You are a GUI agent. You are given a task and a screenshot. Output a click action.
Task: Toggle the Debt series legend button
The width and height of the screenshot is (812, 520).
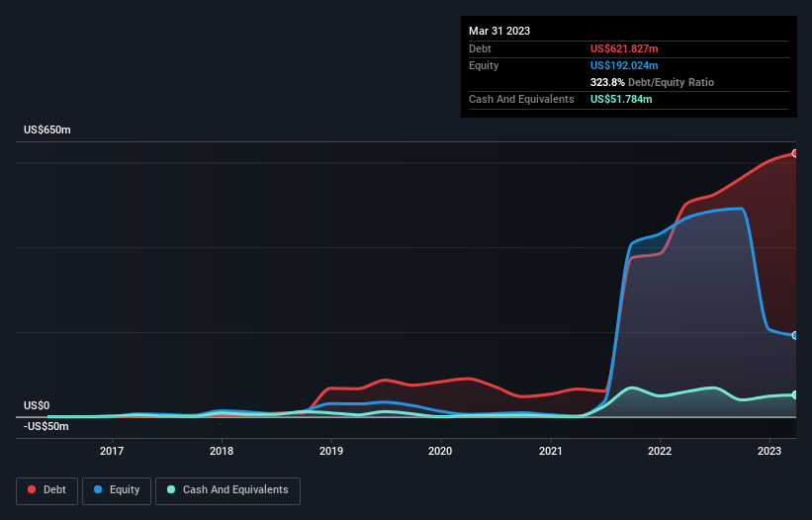click(47, 490)
